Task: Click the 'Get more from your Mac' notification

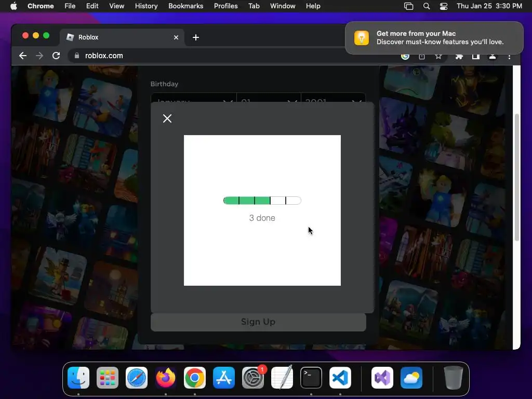Action: [434, 38]
